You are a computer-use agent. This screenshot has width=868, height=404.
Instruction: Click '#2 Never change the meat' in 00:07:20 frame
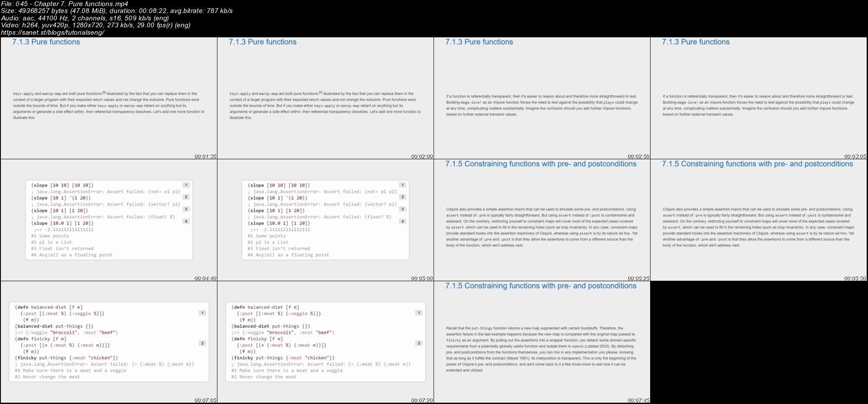click(264, 377)
